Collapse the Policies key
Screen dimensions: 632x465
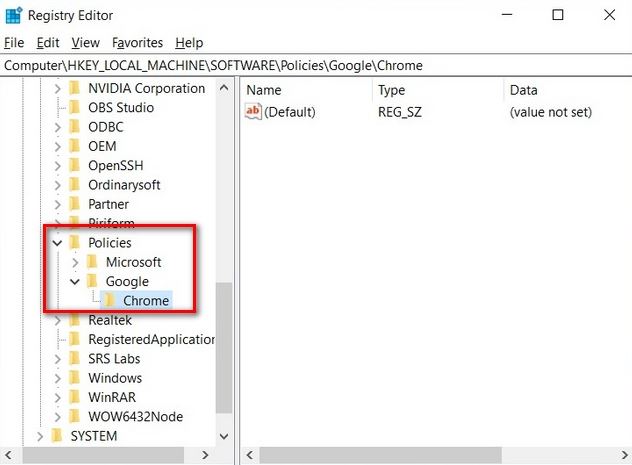tap(57, 243)
